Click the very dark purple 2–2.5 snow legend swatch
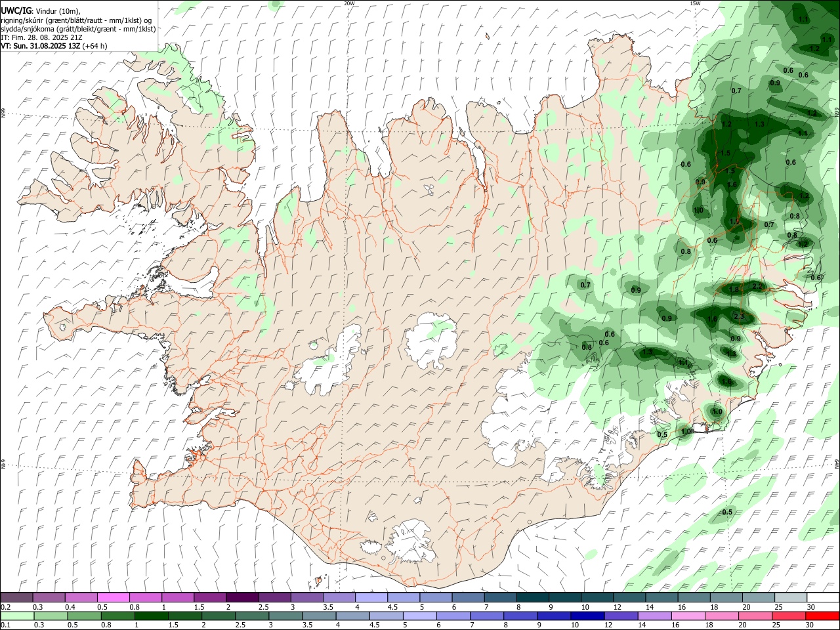 coord(242,597)
